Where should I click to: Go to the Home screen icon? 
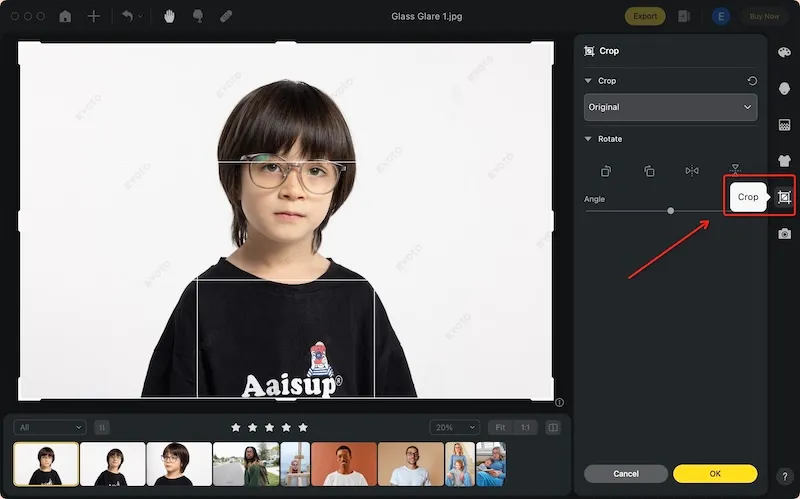coord(65,16)
